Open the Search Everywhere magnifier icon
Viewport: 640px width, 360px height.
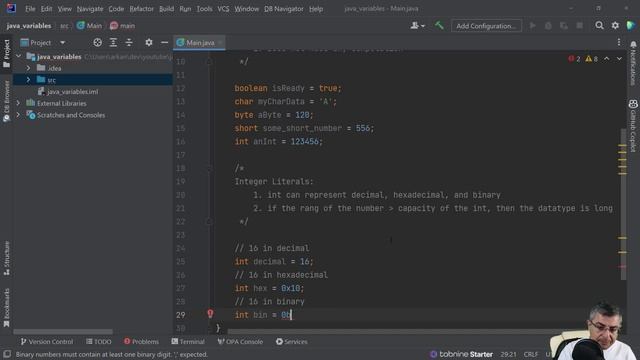coord(599,26)
